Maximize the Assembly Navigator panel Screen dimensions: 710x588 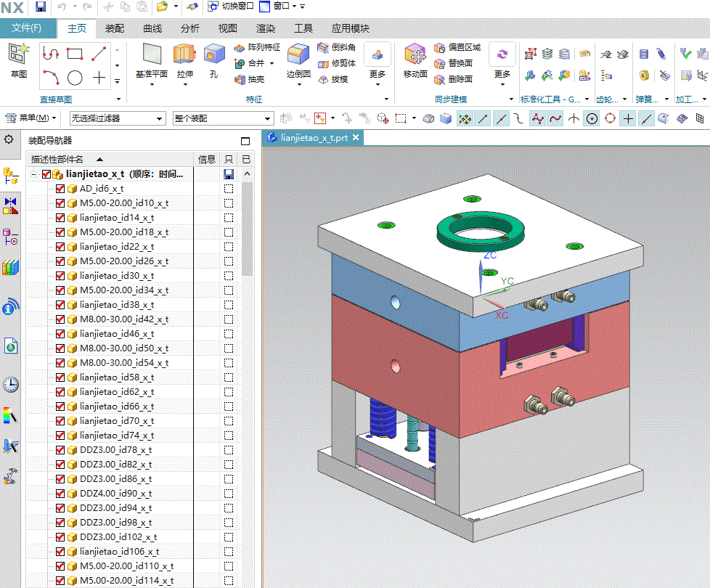[245, 142]
